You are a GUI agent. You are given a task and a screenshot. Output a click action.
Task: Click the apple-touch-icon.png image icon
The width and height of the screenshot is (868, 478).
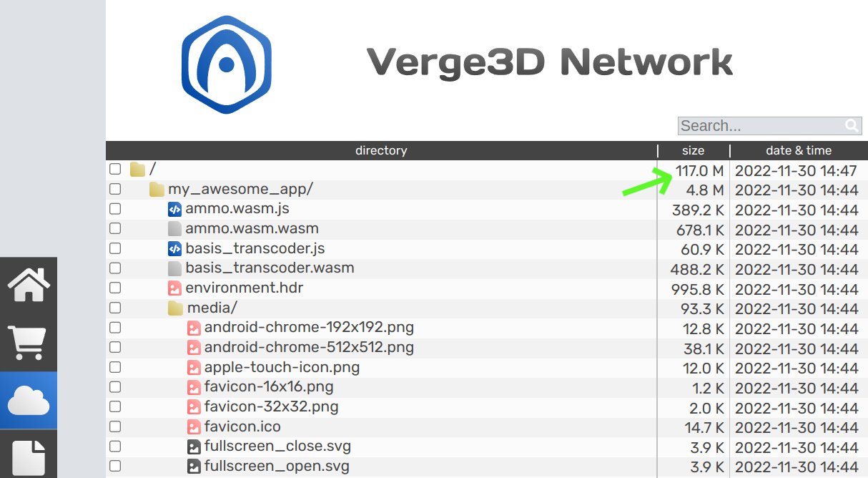pyautogui.click(x=194, y=368)
